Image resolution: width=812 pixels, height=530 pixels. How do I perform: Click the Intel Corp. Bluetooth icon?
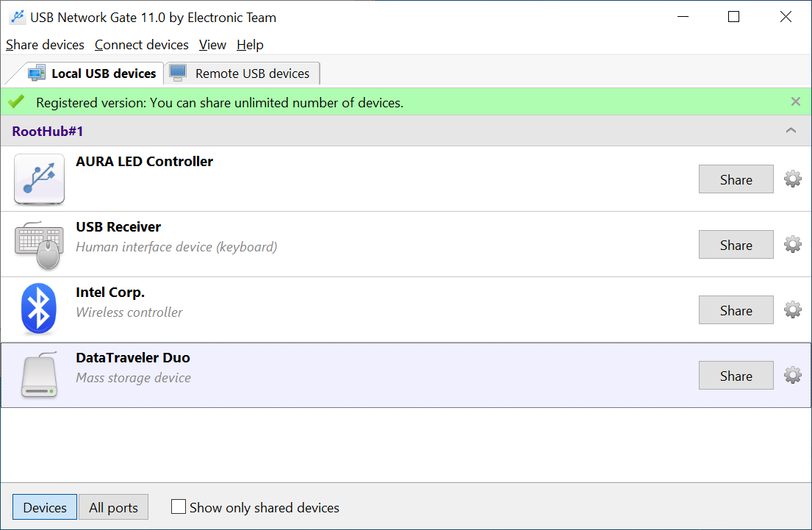(x=39, y=309)
